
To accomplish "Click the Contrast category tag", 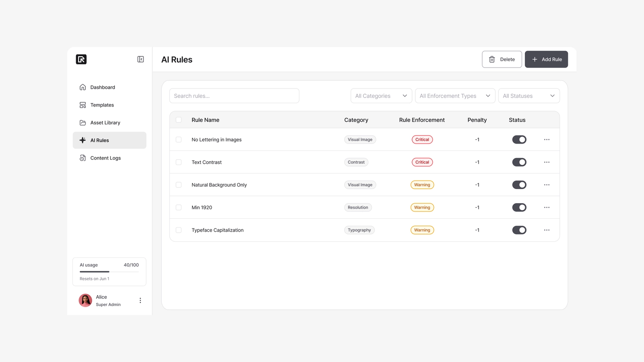I will pyautogui.click(x=356, y=162).
